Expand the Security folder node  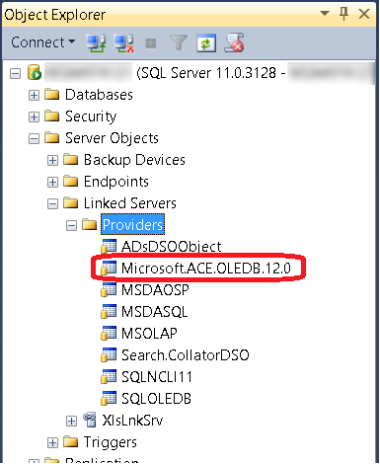(x=34, y=117)
